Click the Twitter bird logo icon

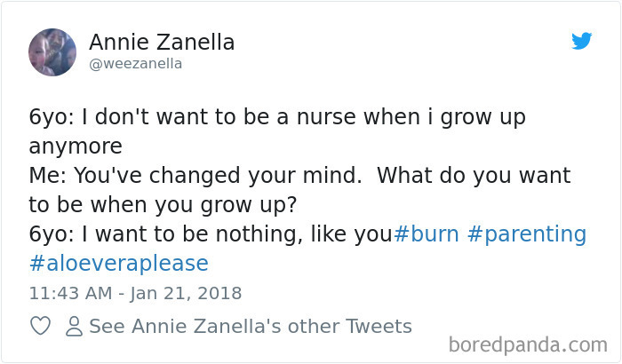pos(581,41)
